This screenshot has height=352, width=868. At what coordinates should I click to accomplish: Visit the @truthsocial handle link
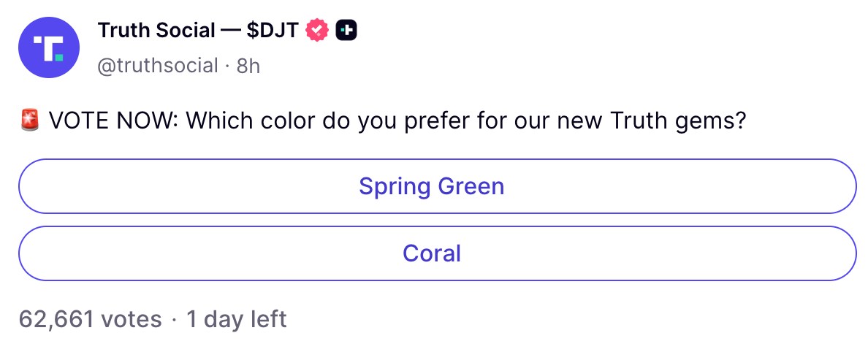[x=157, y=66]
